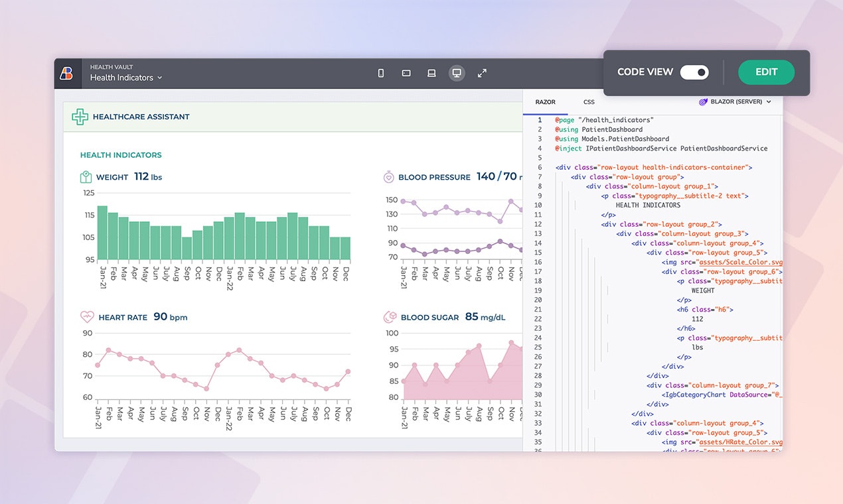Image resolution: width=843 pixels, height=504 pixels.
Task: Switch to the RAZOR tab
Action: pyautogui.click(x=546, y=102)
